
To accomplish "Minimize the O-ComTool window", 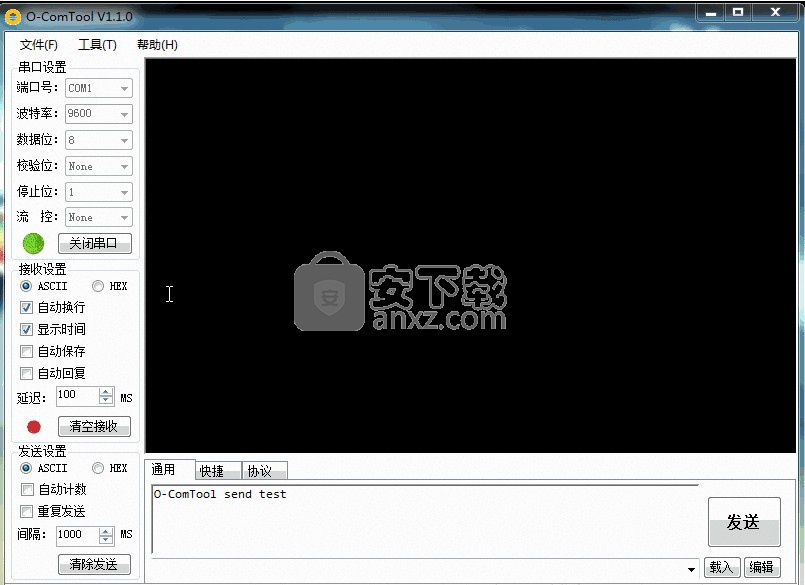I will pos(711,12).
